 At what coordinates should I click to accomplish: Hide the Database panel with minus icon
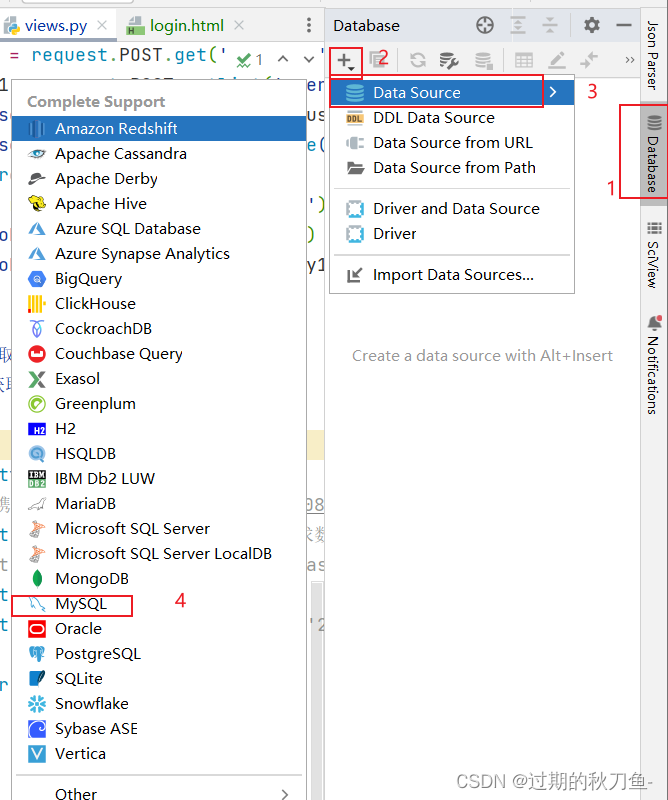tap(624, 25)
